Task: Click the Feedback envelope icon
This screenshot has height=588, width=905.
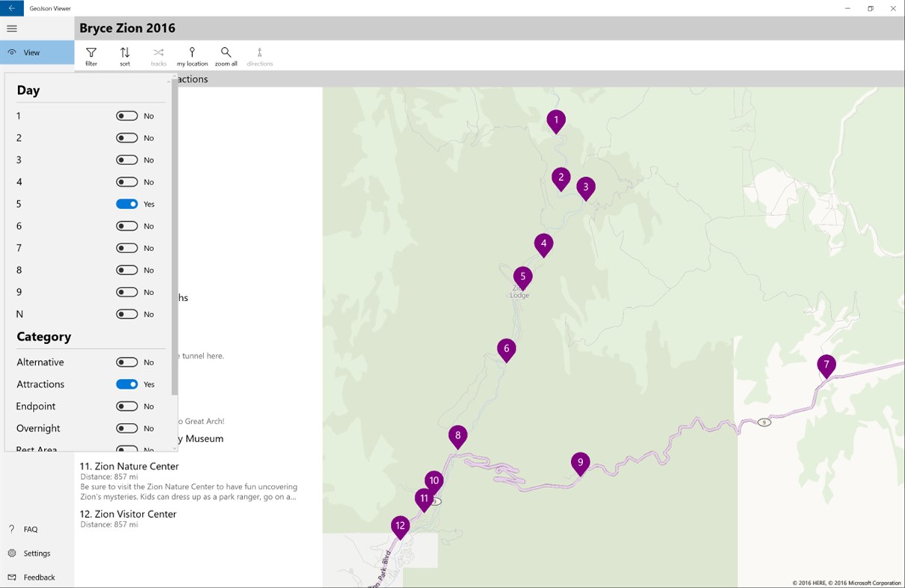Action: click(x=12, y=577)
